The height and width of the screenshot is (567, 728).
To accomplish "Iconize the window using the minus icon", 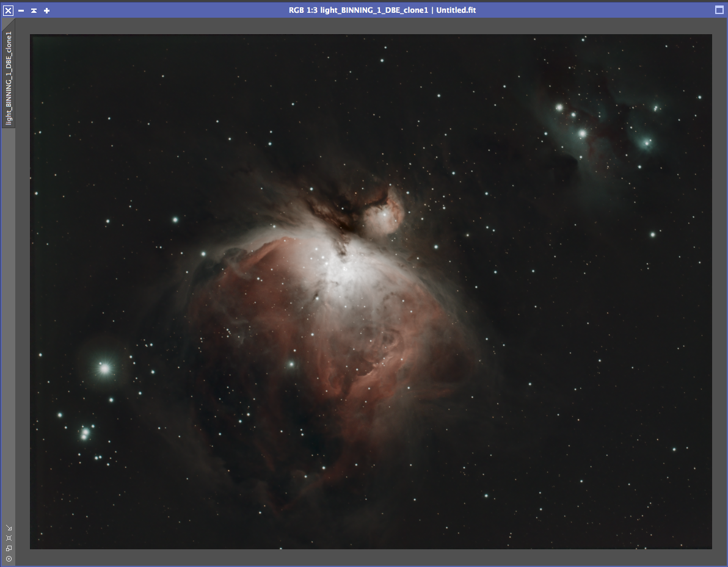I will click(21, 10).
